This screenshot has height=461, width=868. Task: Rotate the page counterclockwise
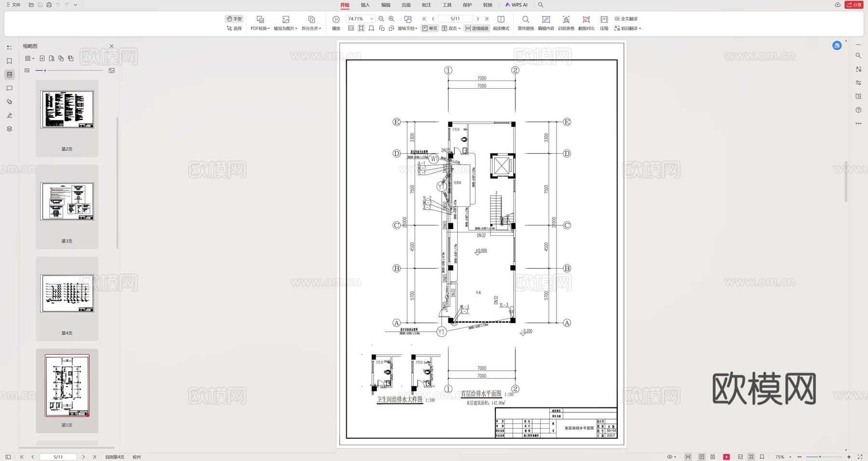pyautogui.click(x=381, y=28)
